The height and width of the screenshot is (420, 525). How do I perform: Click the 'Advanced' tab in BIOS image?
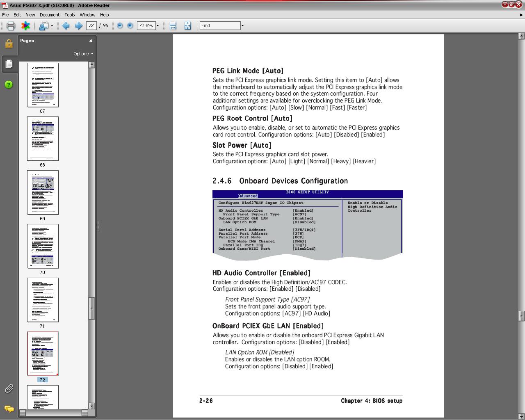click(248, 196)
